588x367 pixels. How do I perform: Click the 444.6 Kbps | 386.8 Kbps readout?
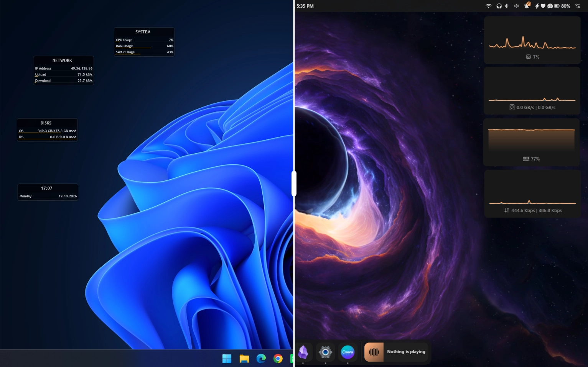pos(537,210)
